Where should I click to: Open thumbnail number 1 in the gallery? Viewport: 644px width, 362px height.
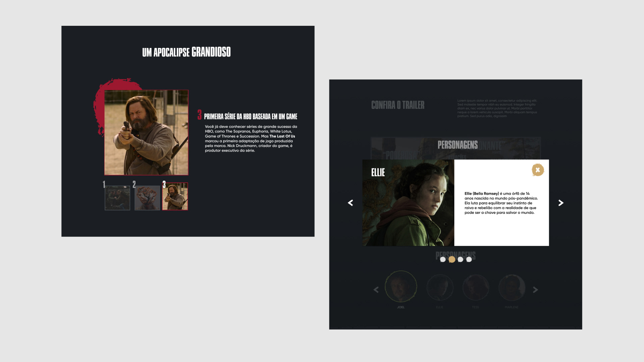pyautogui.click(x=117, y=198)
